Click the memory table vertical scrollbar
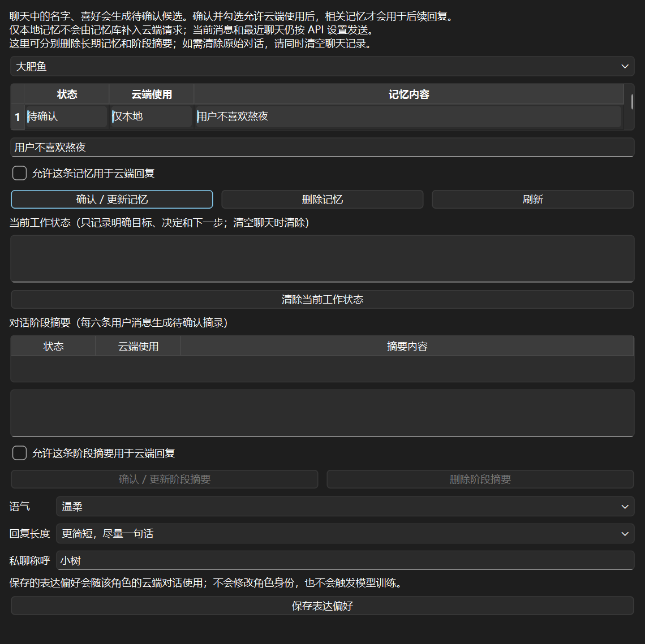This screenshot has width=645, height=644. [x=632, y=102]
